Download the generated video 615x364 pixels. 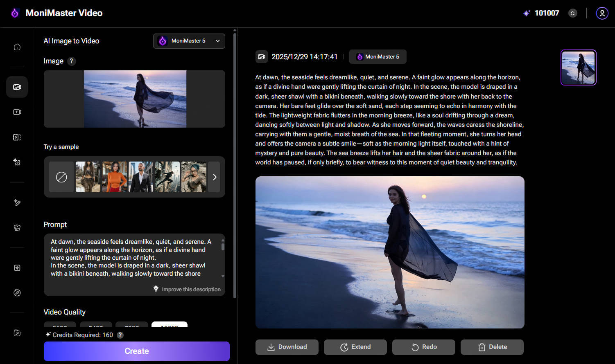coord(287,347)
